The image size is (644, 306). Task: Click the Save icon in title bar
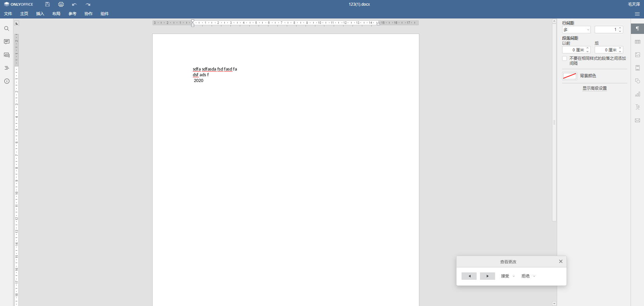(47, 4)
